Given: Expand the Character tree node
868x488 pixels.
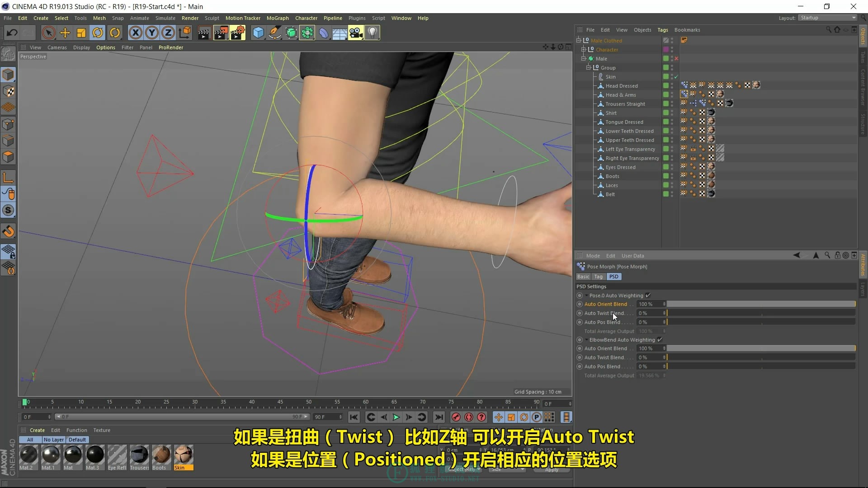Looking at the screenshot, I should (584, 49).
